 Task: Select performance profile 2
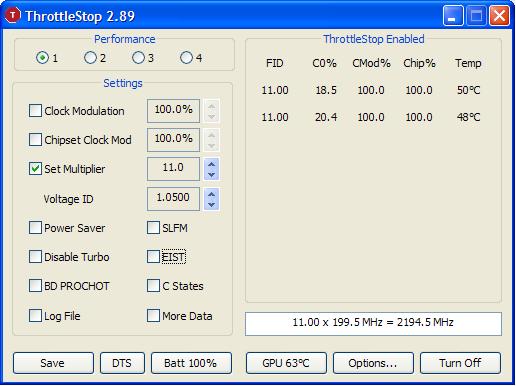pos(90,58)
